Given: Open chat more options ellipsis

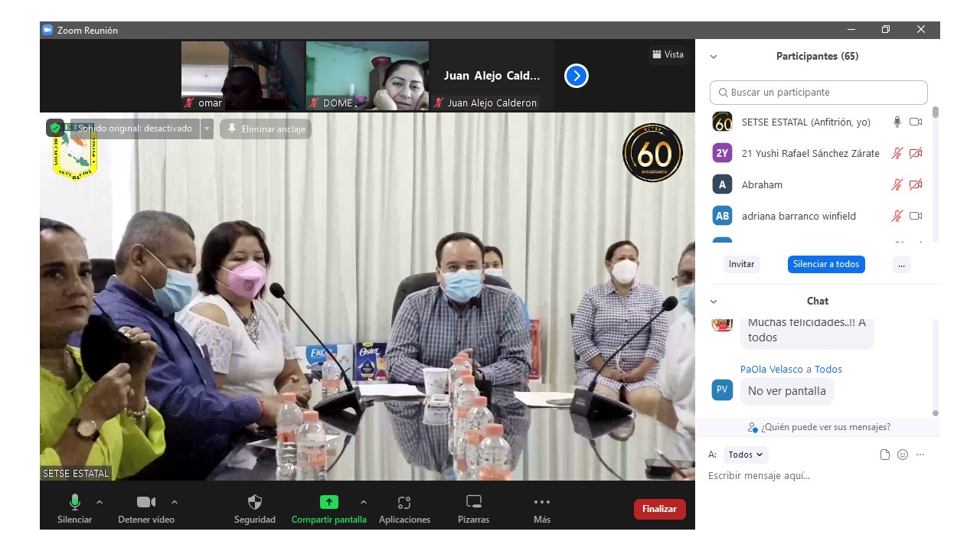Looking at the screenshot, I should pyautogui.click(x=920, y=455).
